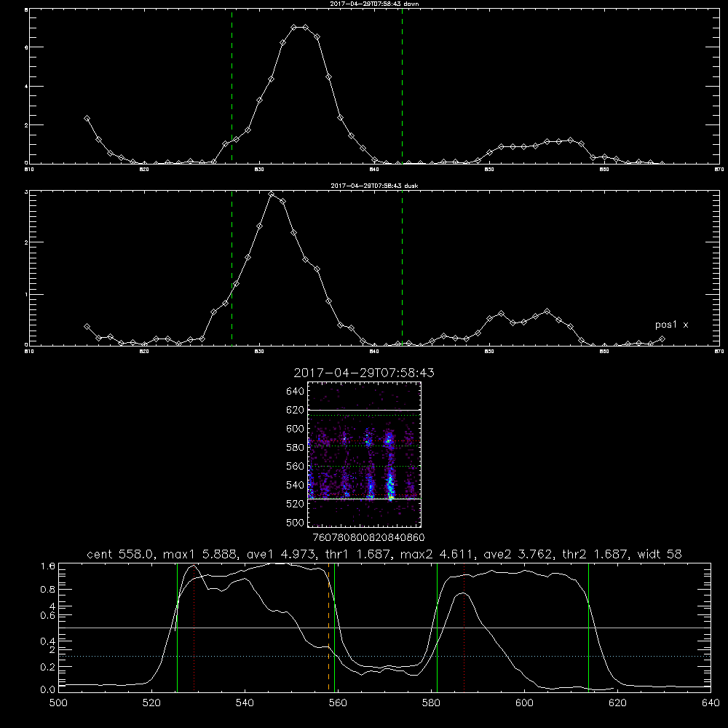Click the rightmost diamond point in dusk plot

[x=662, y=339]
